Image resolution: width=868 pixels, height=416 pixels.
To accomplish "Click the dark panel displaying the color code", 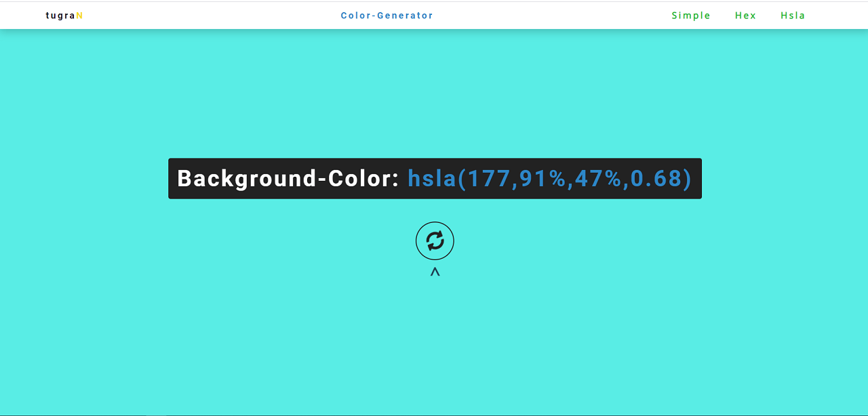I will pyautogui.click(x=435, y=179).
